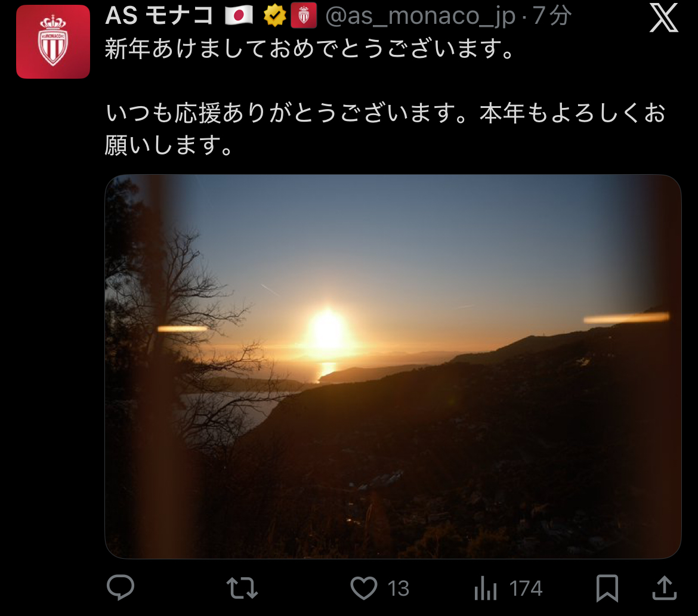This screenshot has width=698, height=616.
Task: Click the 174 views count
Action: point(526,589)
